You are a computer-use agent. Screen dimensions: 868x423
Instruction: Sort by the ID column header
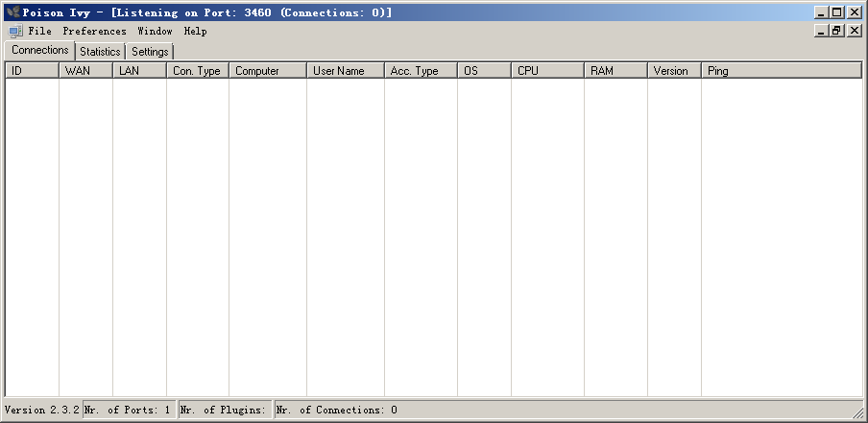click(x=32, y=71)
